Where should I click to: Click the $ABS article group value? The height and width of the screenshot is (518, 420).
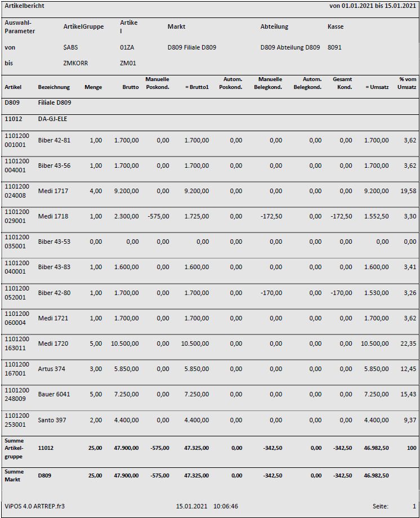point(70,47)
